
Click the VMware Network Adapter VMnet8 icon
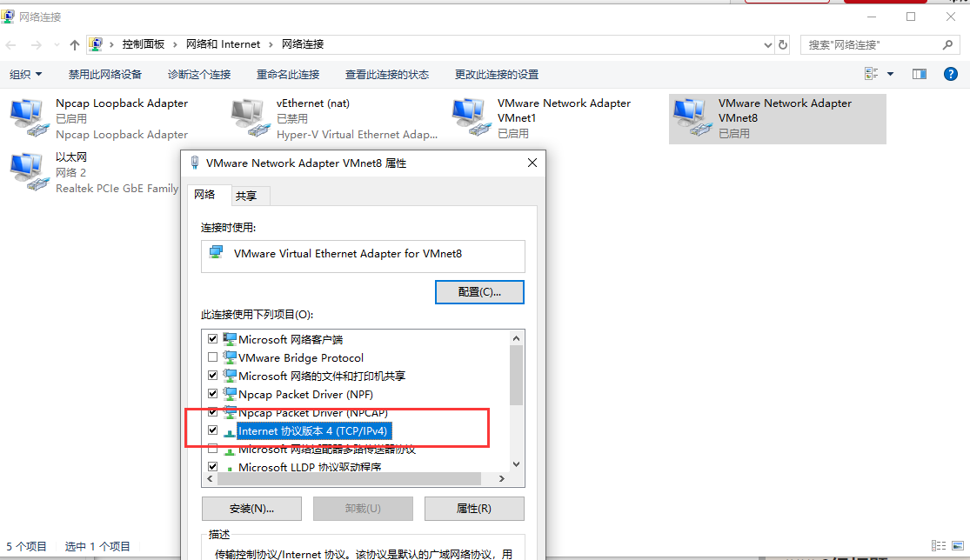pos(692,117)
